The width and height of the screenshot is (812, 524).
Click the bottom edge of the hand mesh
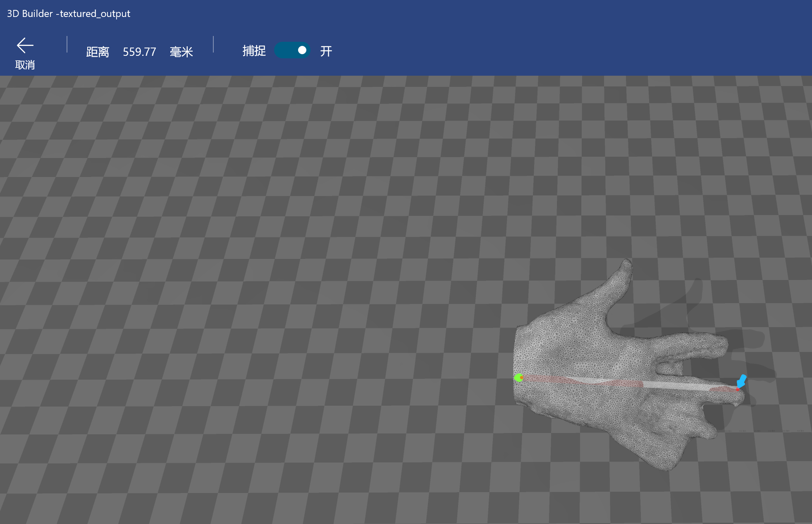pos(666,467)
